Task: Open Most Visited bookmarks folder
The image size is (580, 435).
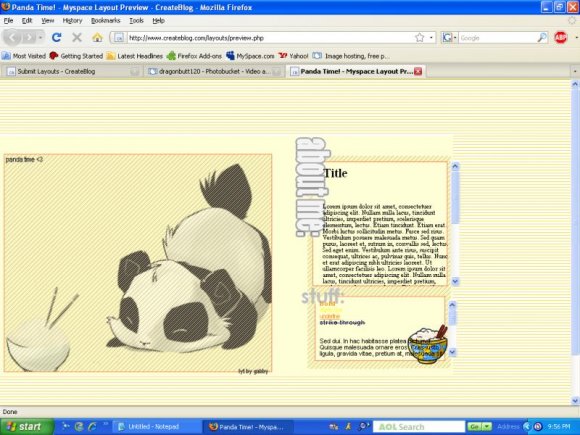Action: 24,56
